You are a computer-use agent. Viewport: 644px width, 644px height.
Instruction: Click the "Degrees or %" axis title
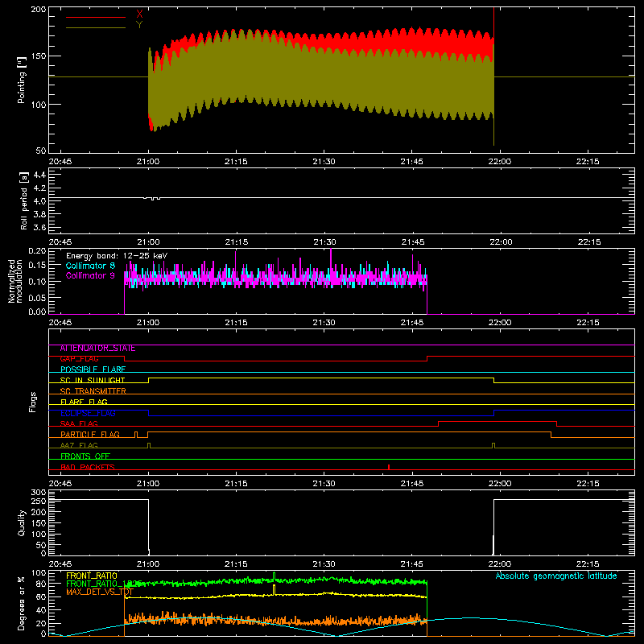pyautogui.click(x=22, y=604)
